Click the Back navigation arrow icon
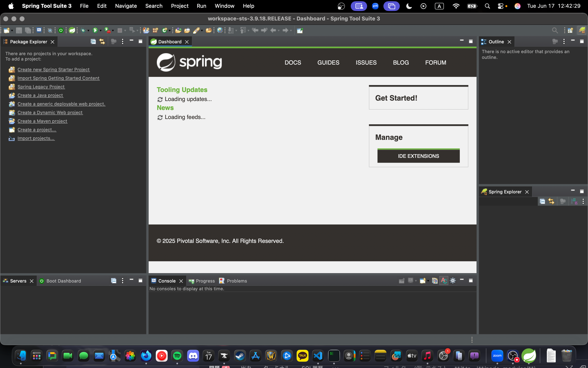588x368 pixels. 273,30
